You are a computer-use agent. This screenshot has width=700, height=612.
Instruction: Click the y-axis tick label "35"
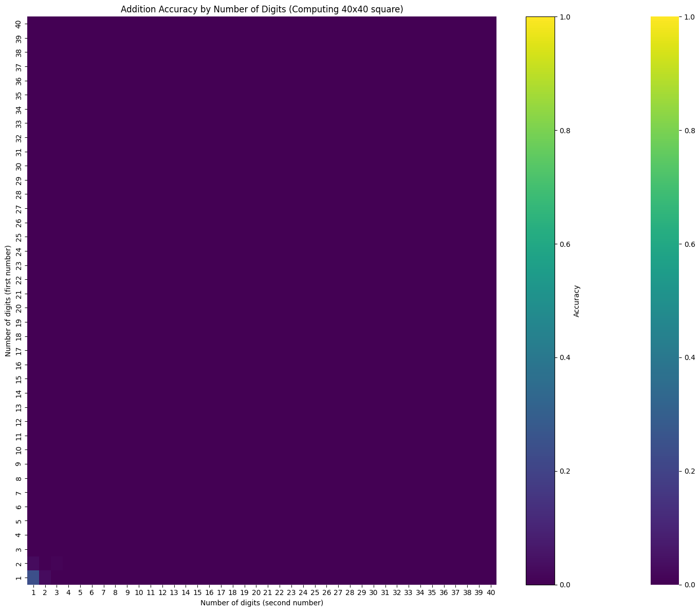[19, 95]
